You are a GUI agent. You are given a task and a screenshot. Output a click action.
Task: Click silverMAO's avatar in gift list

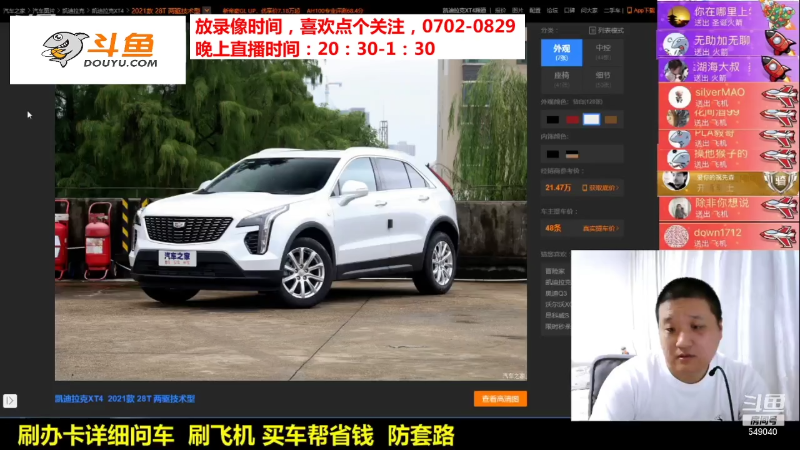(679, 96)
